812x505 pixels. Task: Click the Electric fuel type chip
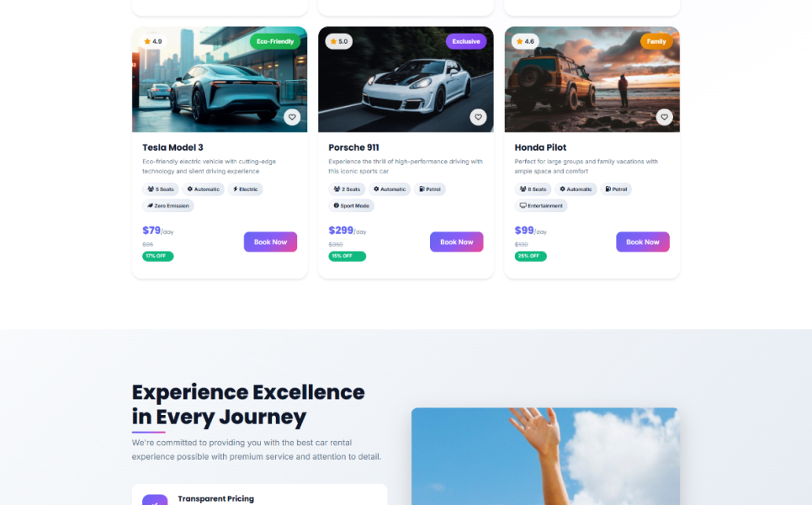click(x=245, y=189)
